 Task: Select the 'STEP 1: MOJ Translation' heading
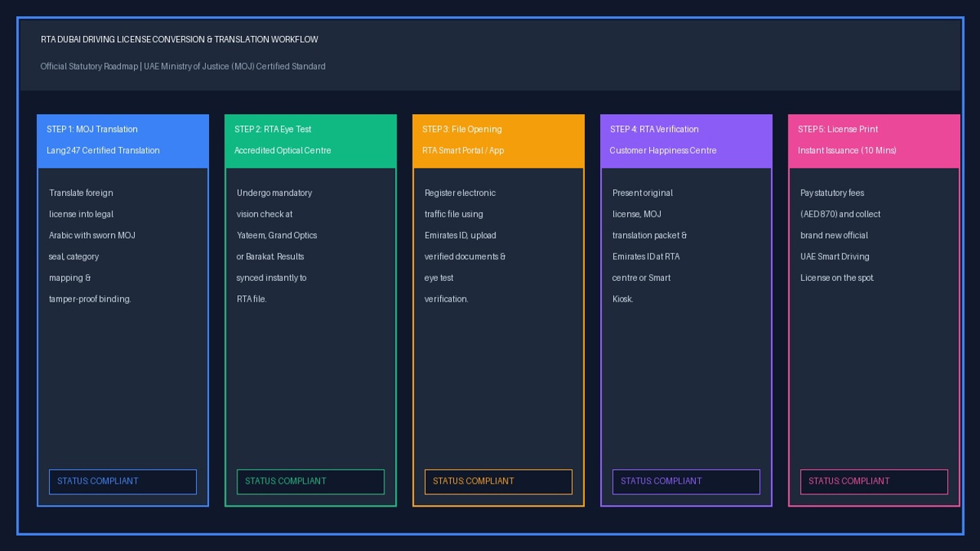pyautogui.click(x=92, y=129)
